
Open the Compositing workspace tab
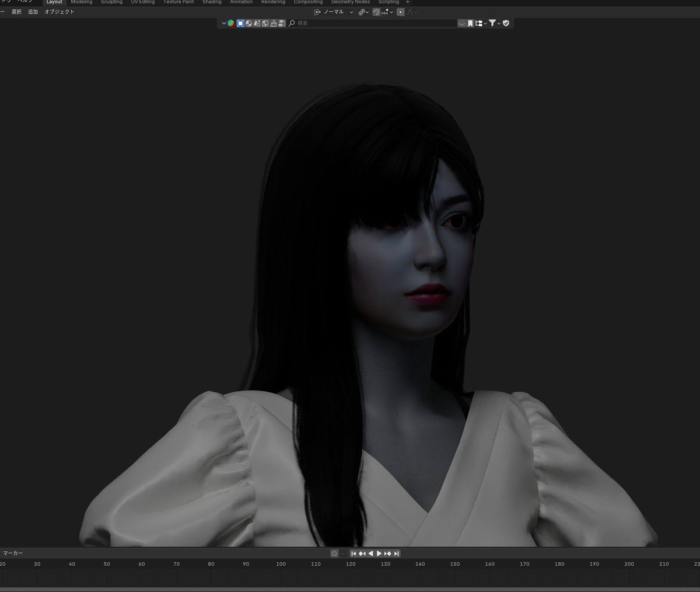(308, 2)
